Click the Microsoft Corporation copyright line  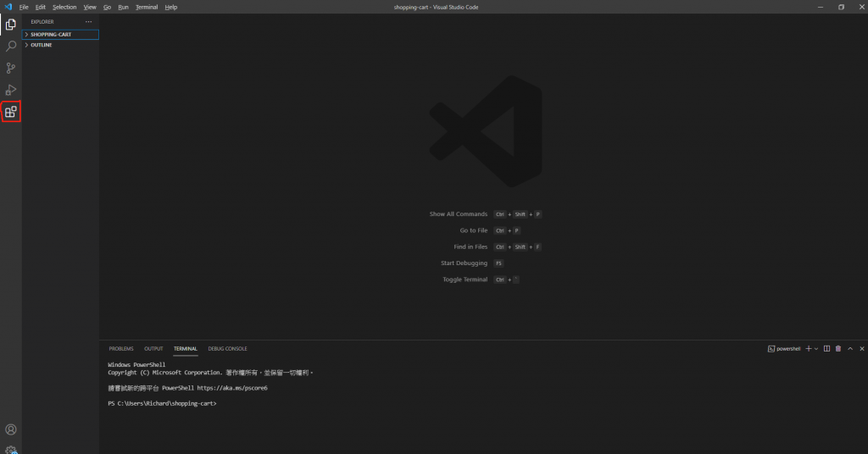point(210,373)
